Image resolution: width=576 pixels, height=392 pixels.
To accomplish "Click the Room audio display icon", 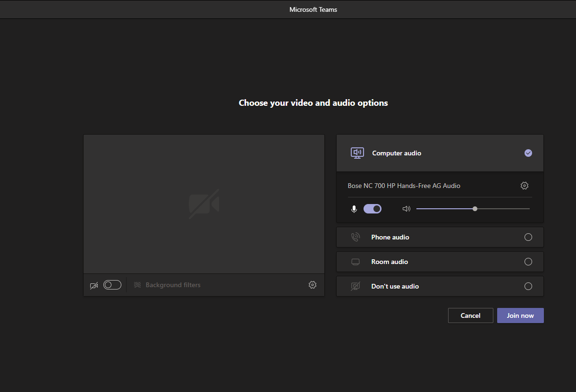I will point(356,262).
